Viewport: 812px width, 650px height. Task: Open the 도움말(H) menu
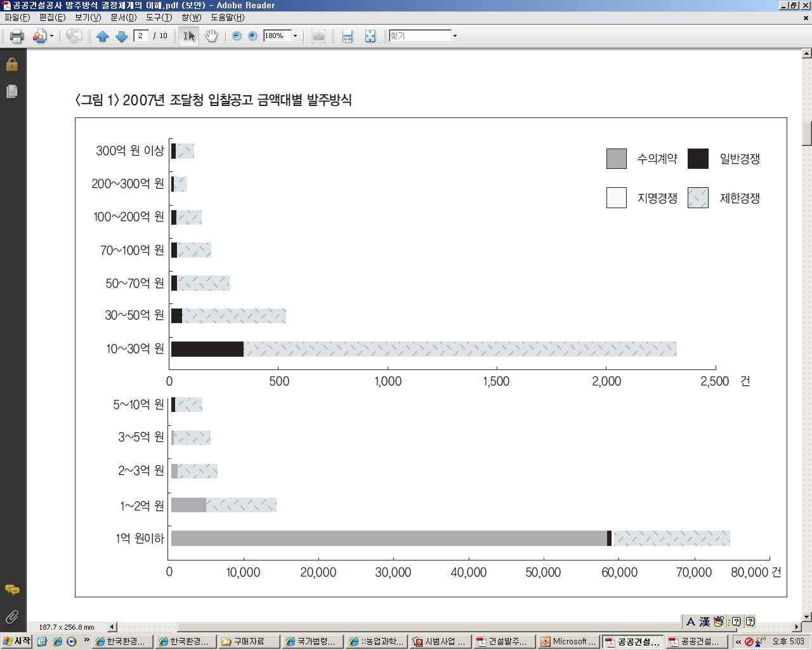point(227,17)
